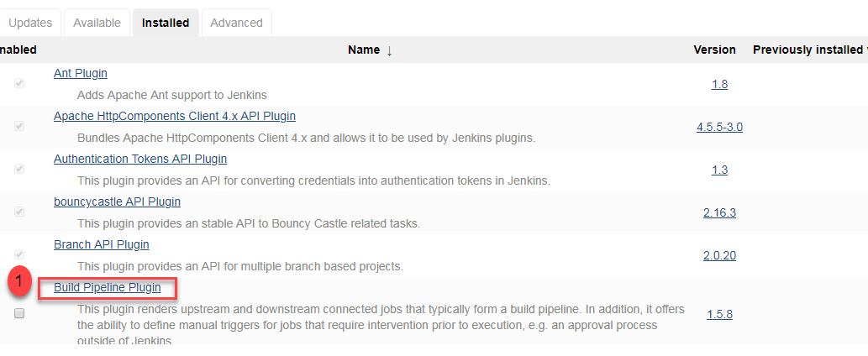868x356 pixels.
Task: Click the 4.5.5-3.0 version link
Action: click(x=719, y=127)
